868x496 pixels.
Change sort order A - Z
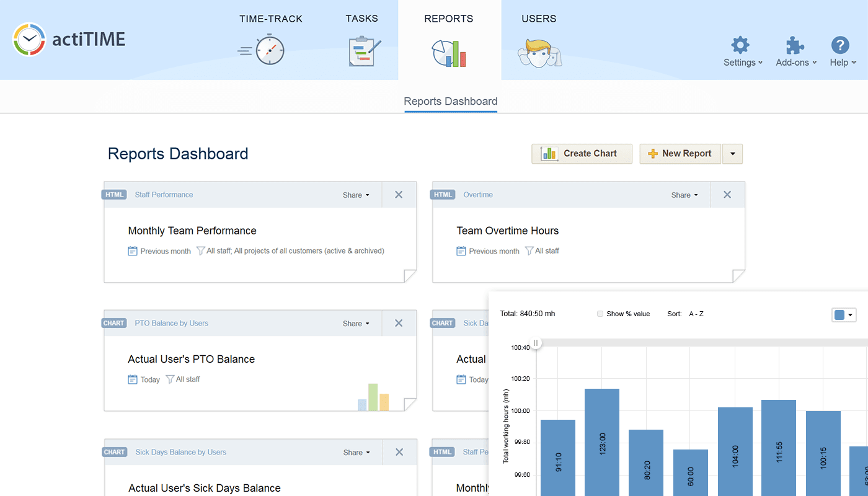696,314
